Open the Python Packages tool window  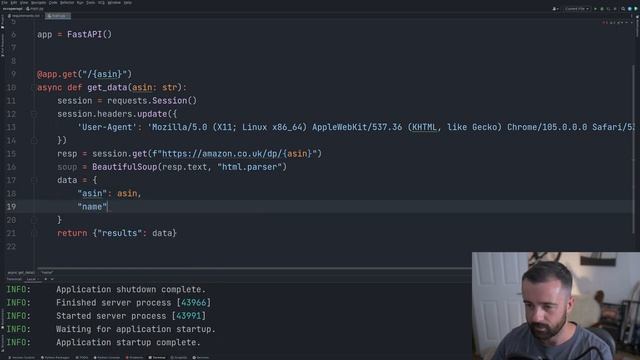click(x=55, y=358)
